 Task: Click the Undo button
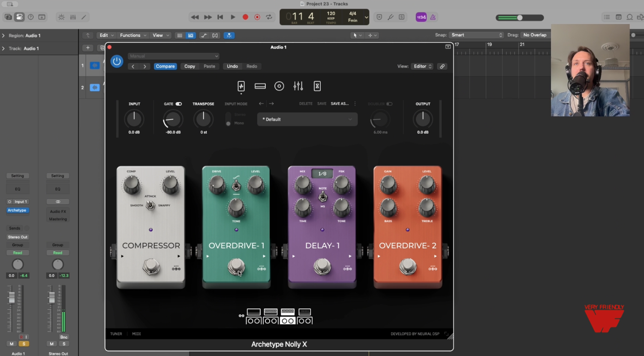pyautogui.click(x=232, y=66)
